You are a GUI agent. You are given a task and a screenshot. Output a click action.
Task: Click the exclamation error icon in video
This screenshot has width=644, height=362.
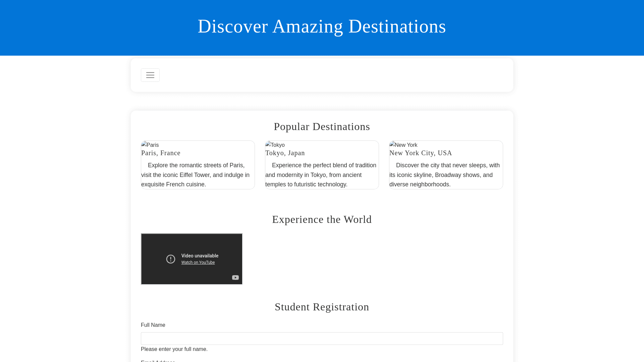[171, 259]
